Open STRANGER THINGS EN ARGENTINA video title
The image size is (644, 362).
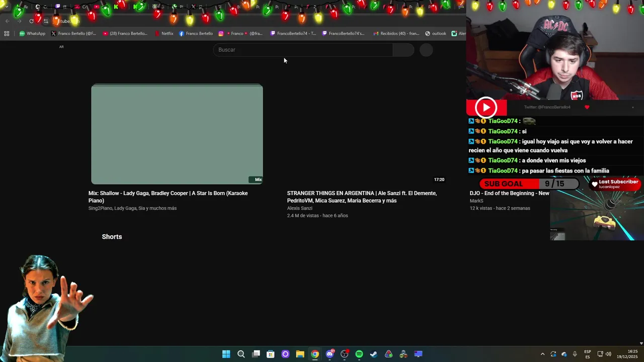click(x=362, y=197)
